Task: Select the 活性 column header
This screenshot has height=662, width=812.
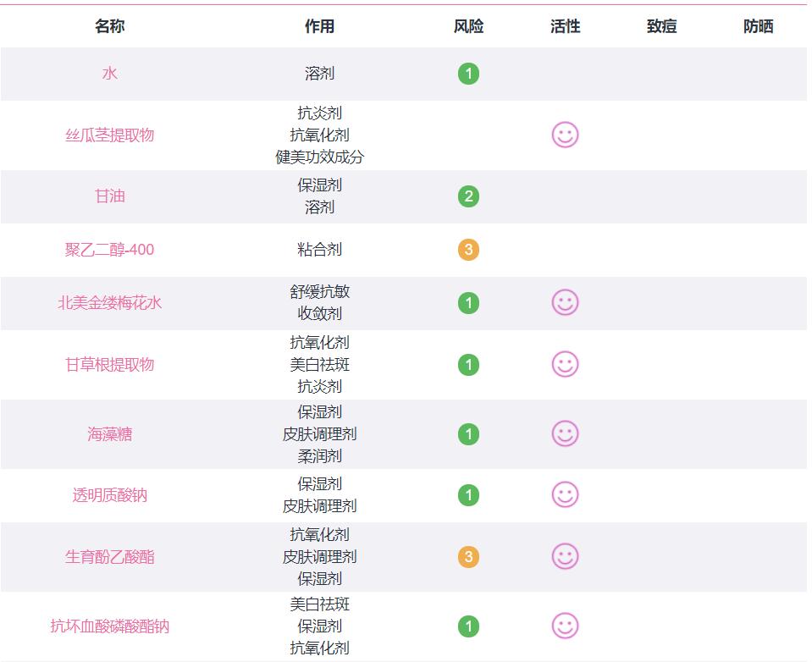Action: (x=564, y=26)
